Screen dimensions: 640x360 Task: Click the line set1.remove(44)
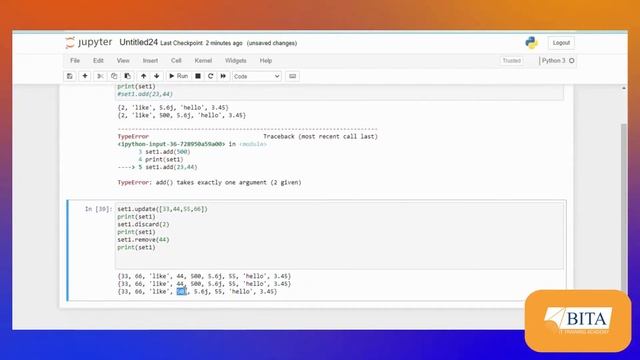[143, 240]
